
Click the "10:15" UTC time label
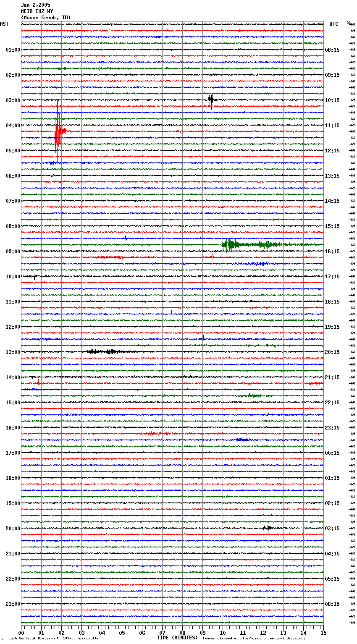coord(332,100)
